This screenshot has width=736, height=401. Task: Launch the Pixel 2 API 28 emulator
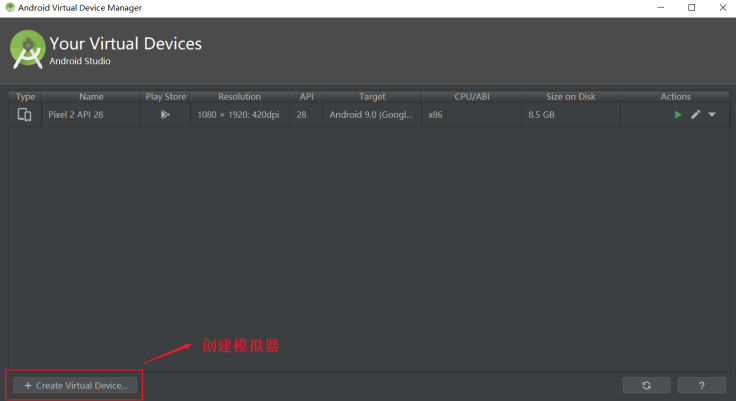678,115
